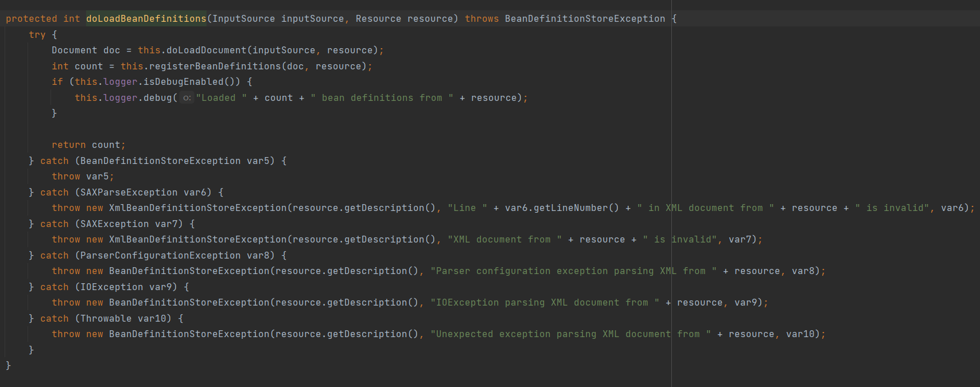Select the InputSource parameter type
The image size is (980, 387).
244,19
